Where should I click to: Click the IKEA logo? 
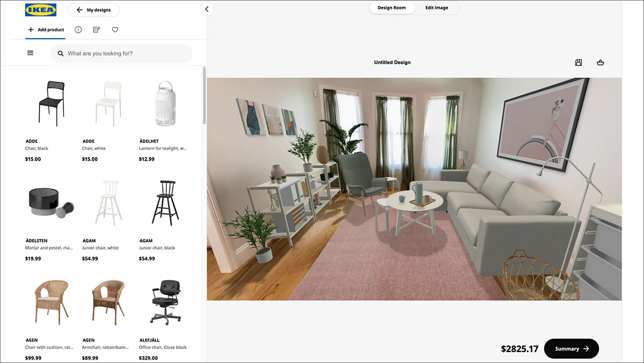point(41,10)
